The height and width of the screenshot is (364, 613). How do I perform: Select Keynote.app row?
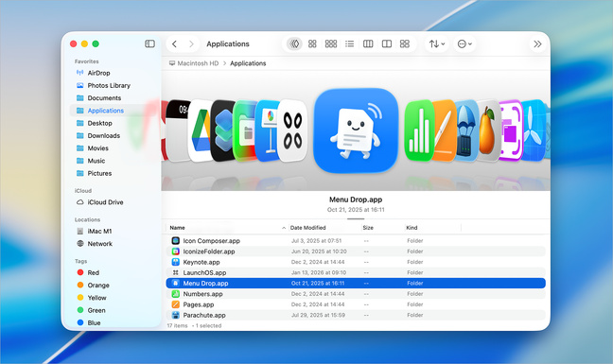(356, 262)
